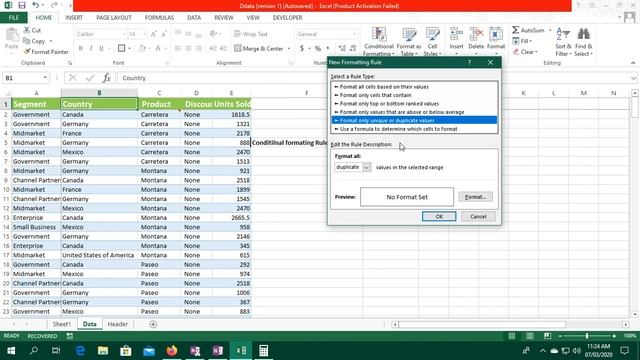Select 'Use a formula to determine' rule

[x=414, y=129]
